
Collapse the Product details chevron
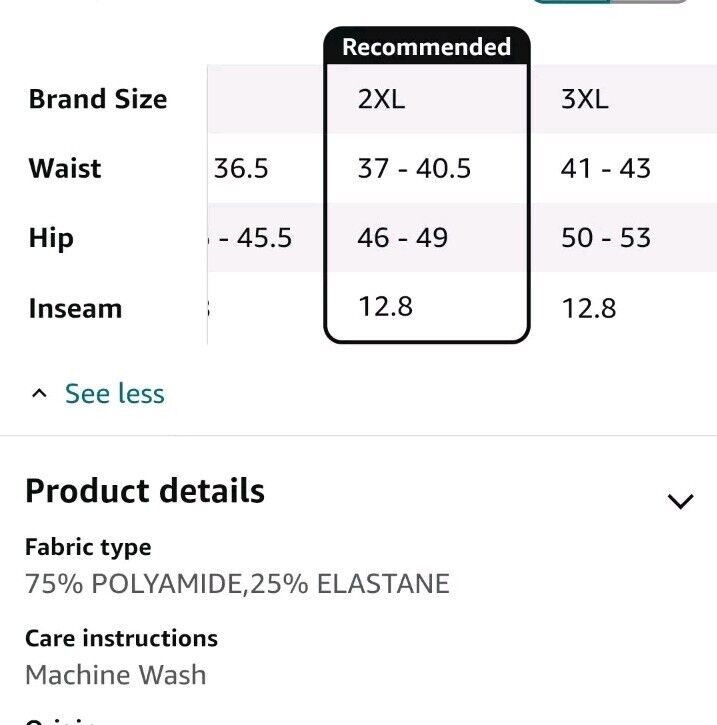[x=680, y=501]
